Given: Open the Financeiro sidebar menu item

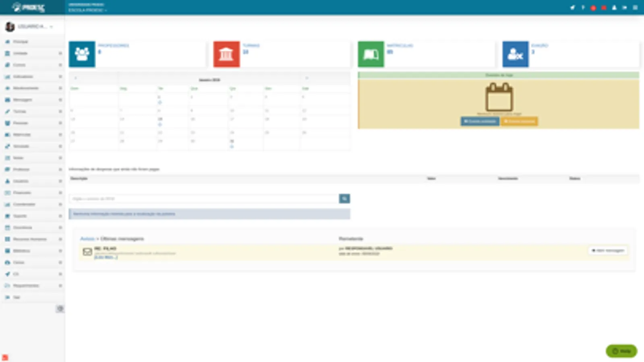Looking at the screenshot, I should click(32, 193).
